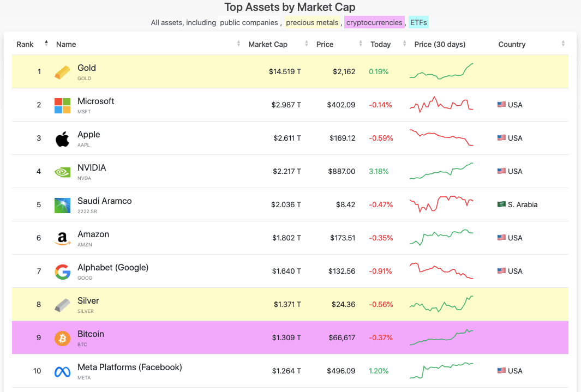Sort by Market Cap using its sort arrows
The image size is (581, 392).
tap(307, 43)
